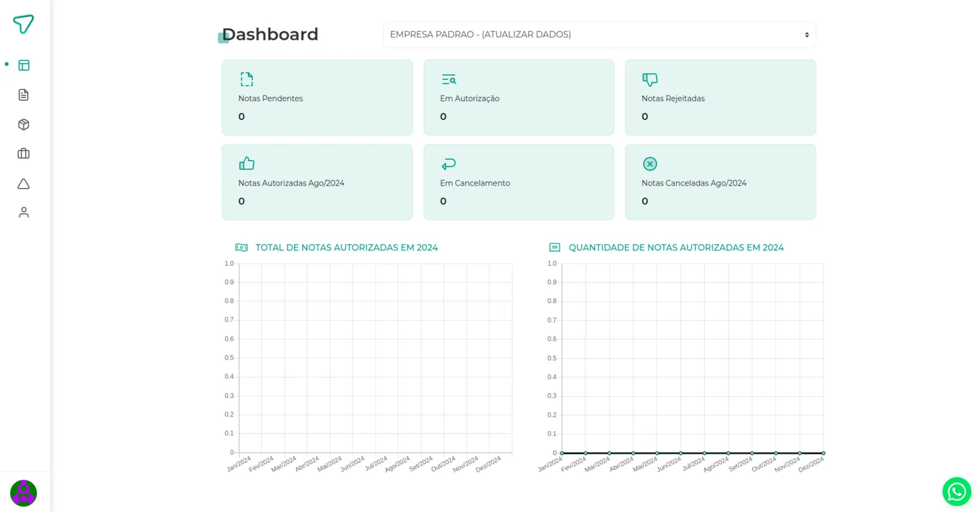The image size is (980, 512).
Task: Open the Em Autorização card
Action: coord(519,97)
